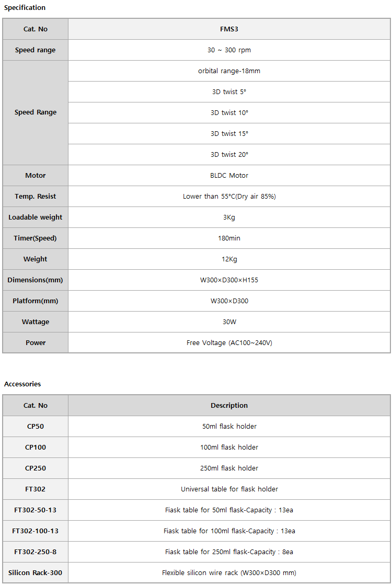Viewport: 392px width, 585px height.
Task: Select the 3D twist 10° cell
Action: [229, 113]
